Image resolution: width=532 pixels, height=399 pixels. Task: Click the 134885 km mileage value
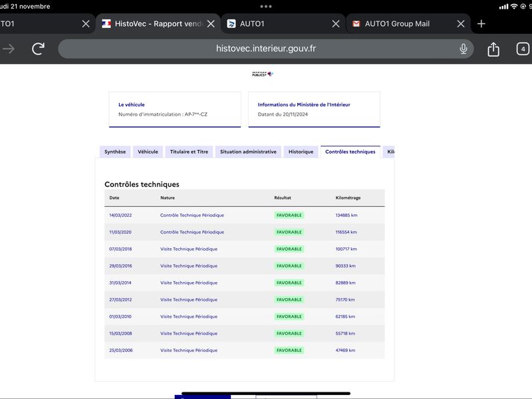tap(346, 215)
